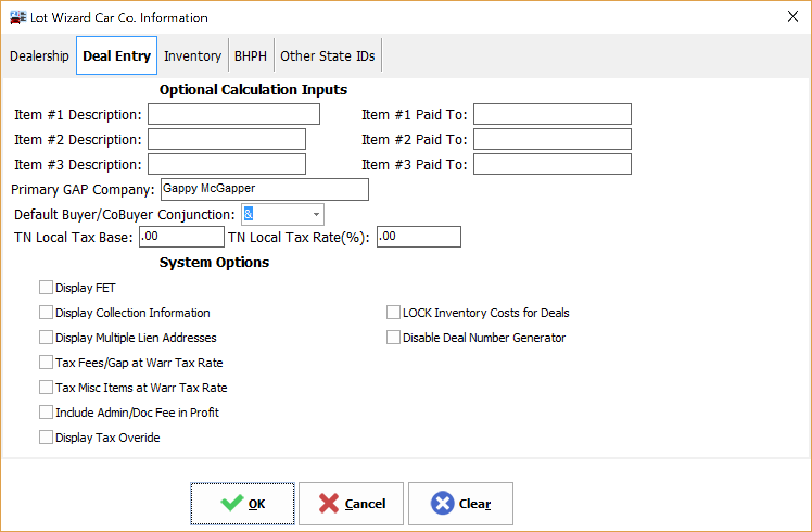Screen dimensions: 812x532
Task: Enable Display Multiple Lien Addresses
Action: 46,337
